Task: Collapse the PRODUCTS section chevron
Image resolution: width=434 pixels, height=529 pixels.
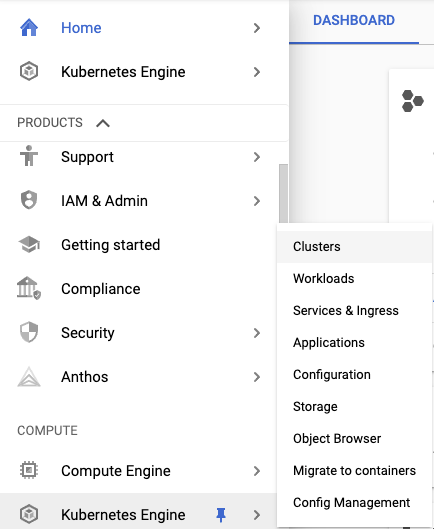Action: tap(103, 123)
